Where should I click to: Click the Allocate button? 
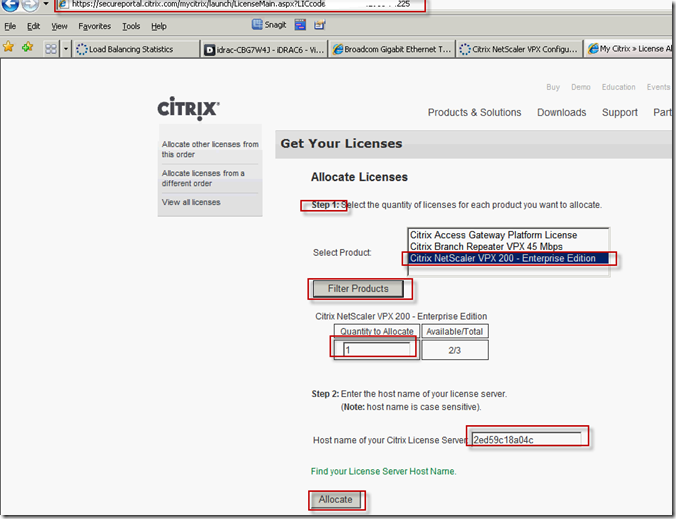pyautogui.click(x=335, y=500)
